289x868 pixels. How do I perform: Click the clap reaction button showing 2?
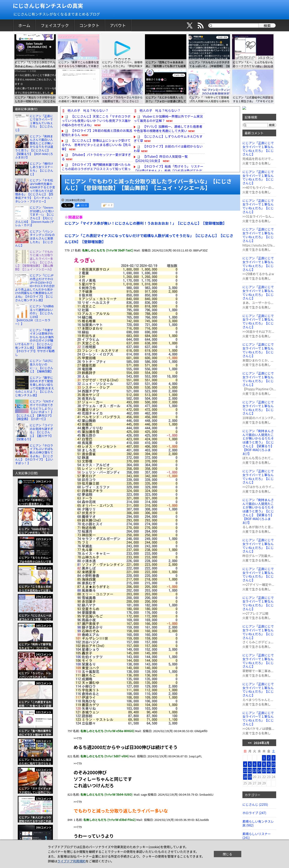(x=107, y=205)
